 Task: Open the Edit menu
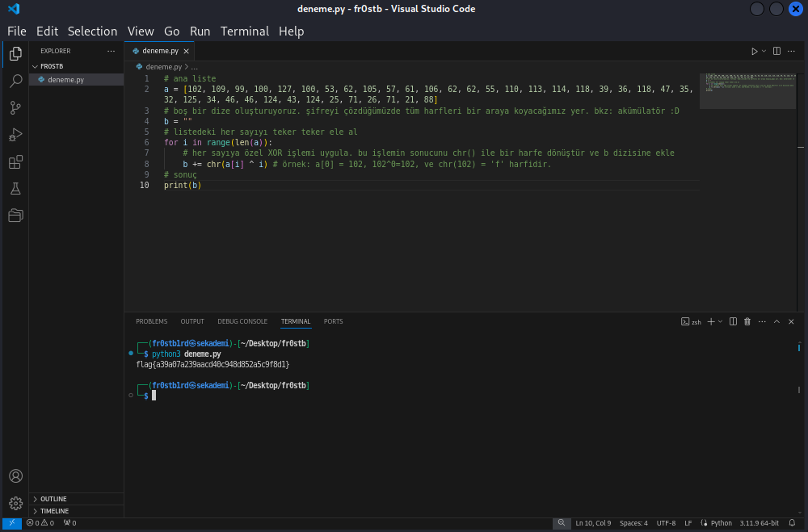pos(47,31)
